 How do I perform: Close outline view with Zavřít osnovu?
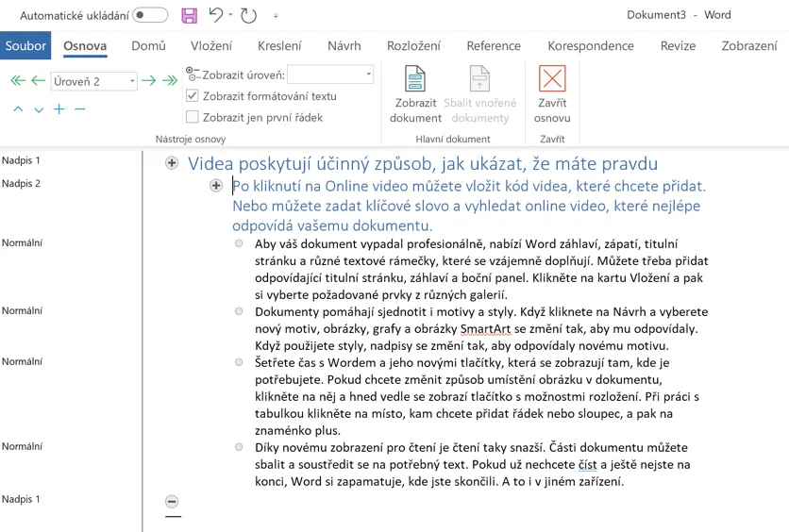(552, 94)
